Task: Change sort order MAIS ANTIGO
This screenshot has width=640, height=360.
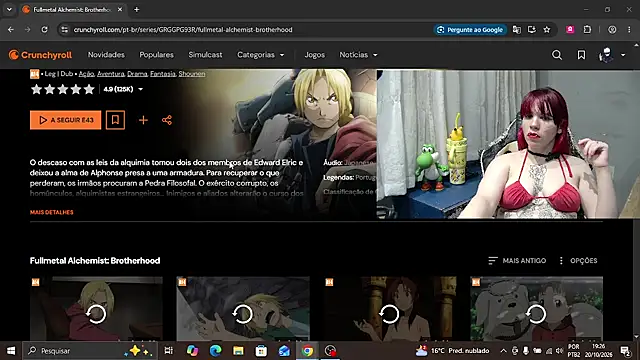Action: (x=517, y=260)
